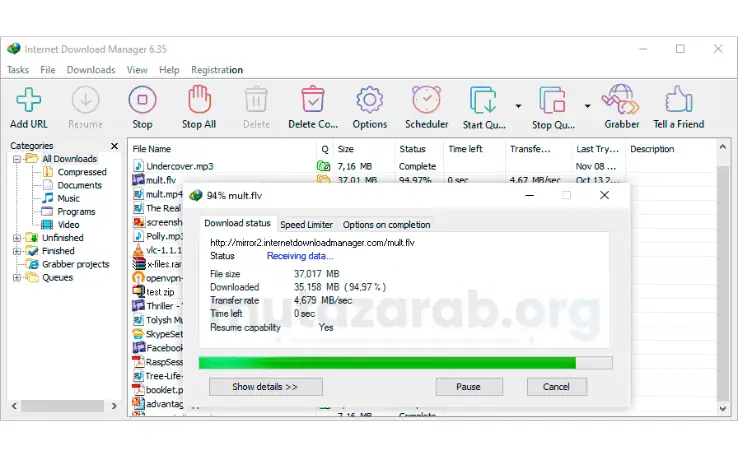Click the Add URL toolbar icon

pos(29,100)
